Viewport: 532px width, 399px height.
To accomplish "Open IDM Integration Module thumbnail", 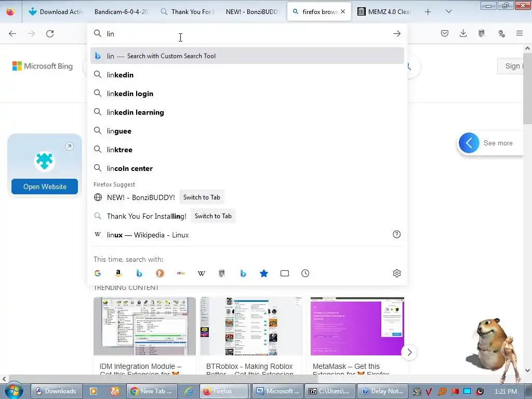I will tap(144, 326).
